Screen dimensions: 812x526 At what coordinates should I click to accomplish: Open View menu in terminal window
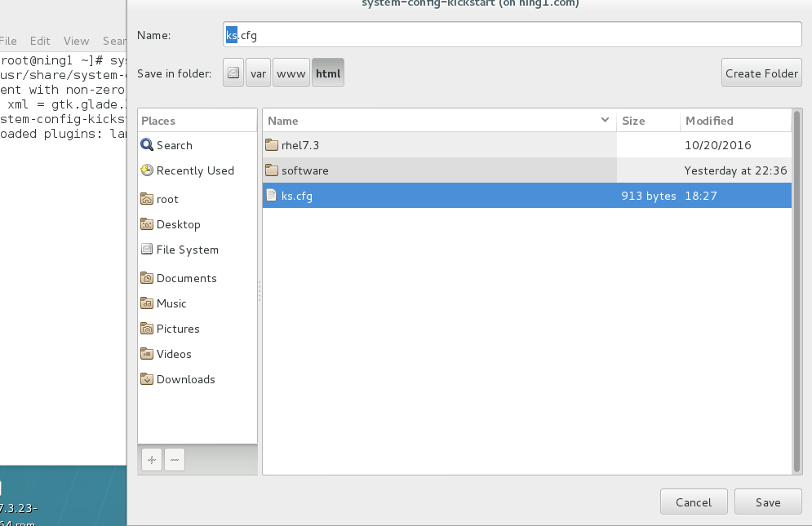pyautogui.click(x=76, y=41)
